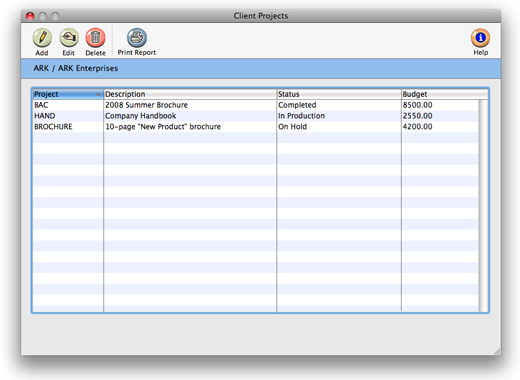Viewport: 520px width, 380px height.
Task: Click the 8500.00 budget value
Action: click(x=417, y=105)
